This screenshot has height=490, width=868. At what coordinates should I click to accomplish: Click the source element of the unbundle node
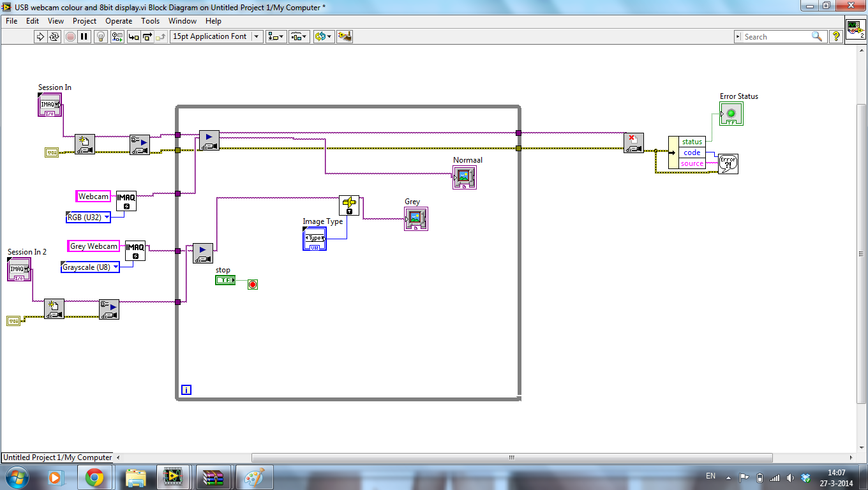point(692,163)
